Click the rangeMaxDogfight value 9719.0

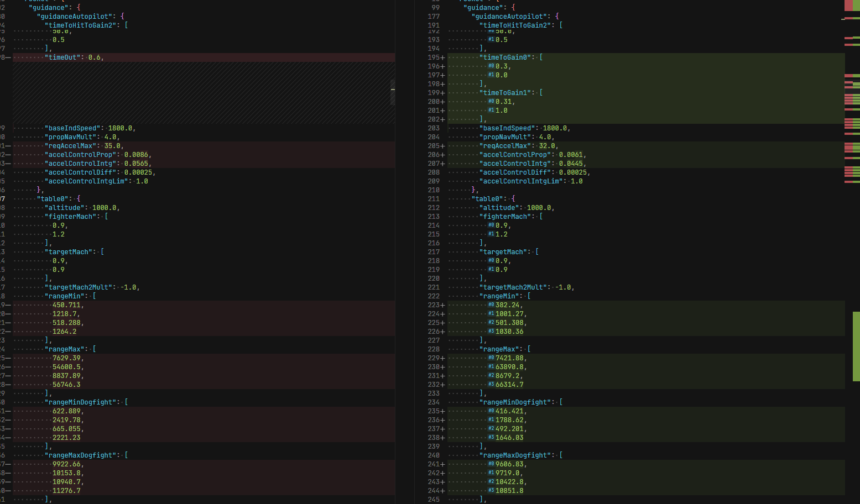point(508,473)
